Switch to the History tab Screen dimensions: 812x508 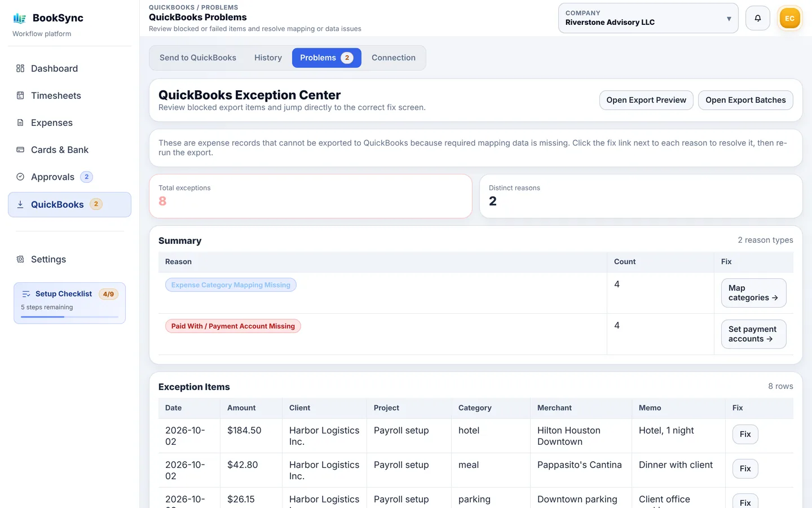pyautogui.click(x=268, y=58)
